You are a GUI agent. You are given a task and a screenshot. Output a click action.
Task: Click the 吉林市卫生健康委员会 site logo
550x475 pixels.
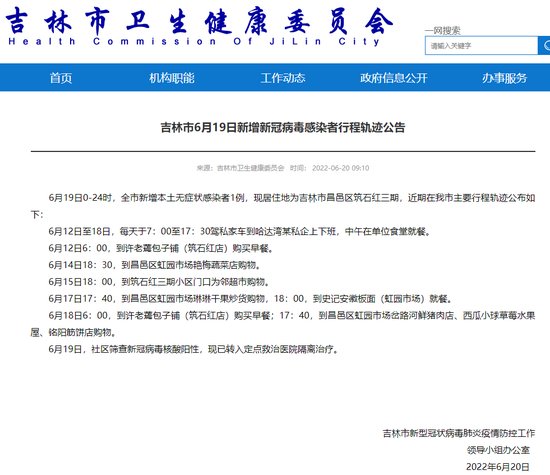pos(199,21)
